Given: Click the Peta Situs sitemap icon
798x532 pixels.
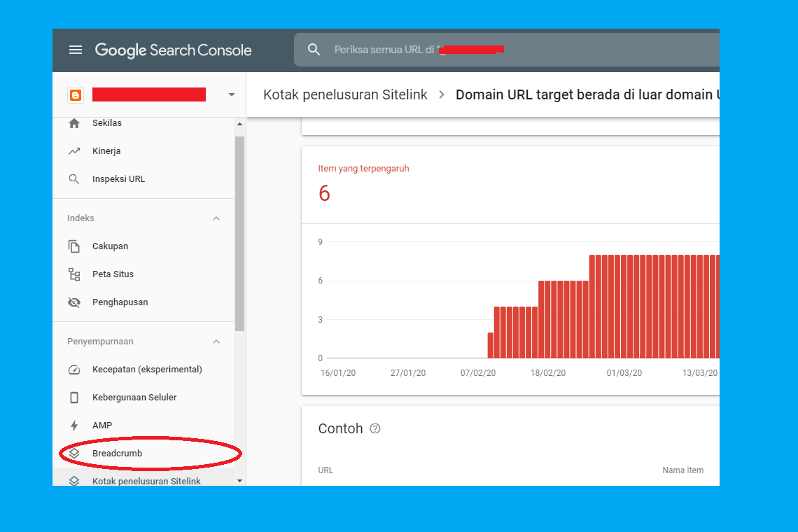Looking at the screenshot, I should 74,274.
